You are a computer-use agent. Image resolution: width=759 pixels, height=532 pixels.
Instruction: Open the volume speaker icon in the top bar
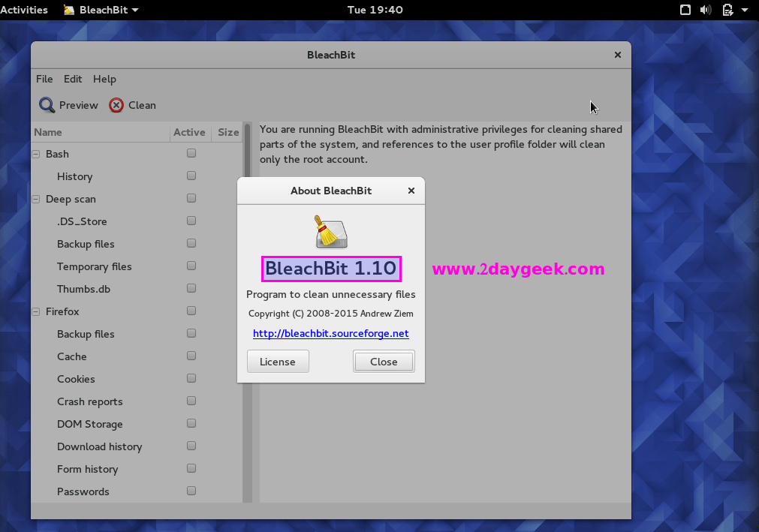point(706,10)
